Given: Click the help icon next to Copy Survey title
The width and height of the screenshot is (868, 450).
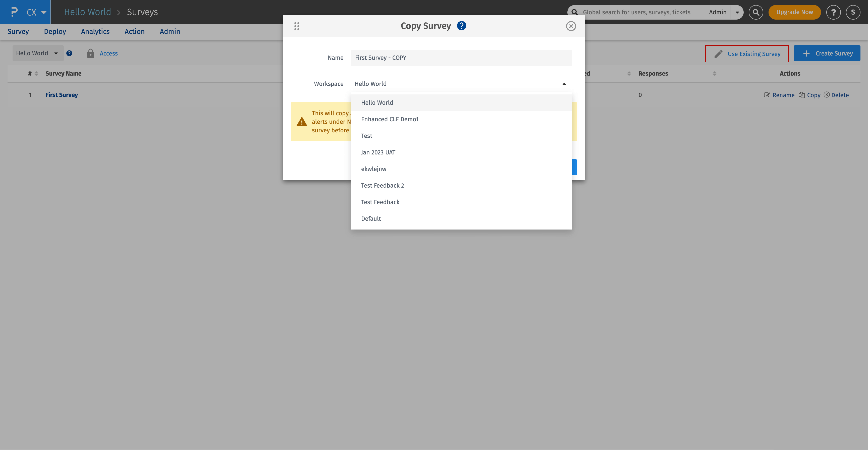Looking at the screenshot, I should click(x=461, y=26).
